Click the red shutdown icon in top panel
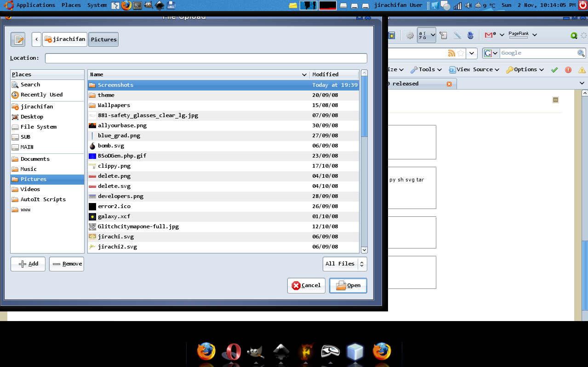Viewport: 588px width, 367px height. (582, 5)
